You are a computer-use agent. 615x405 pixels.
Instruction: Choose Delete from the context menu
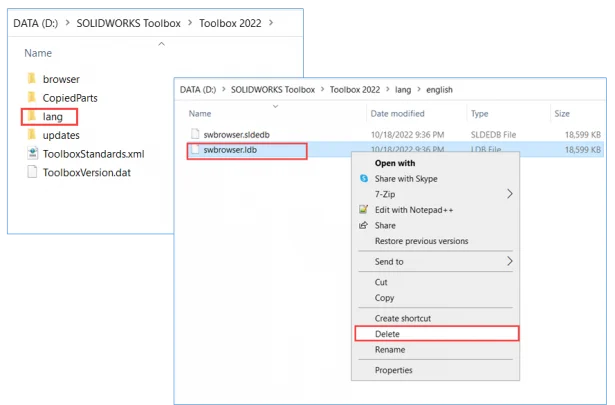[x=387, y=333]
